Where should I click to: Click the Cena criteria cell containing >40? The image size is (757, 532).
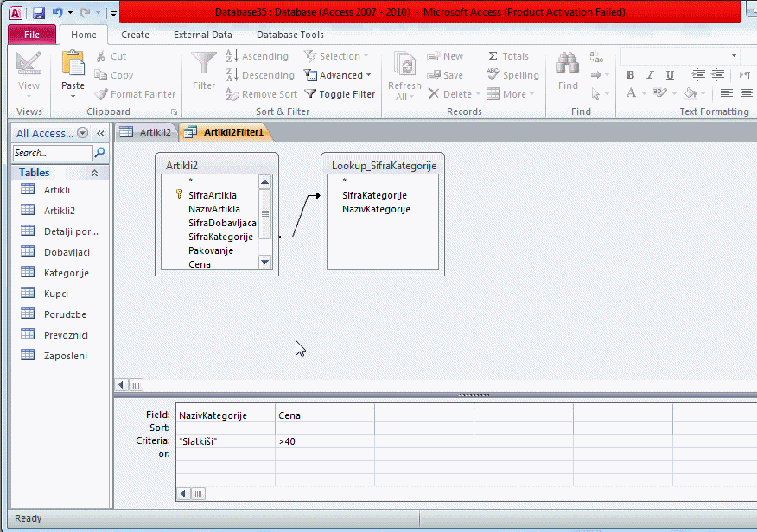[324, 441]
